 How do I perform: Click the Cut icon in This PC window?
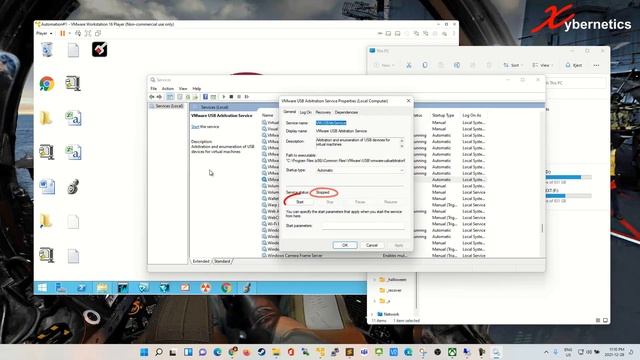click(409, 65)
